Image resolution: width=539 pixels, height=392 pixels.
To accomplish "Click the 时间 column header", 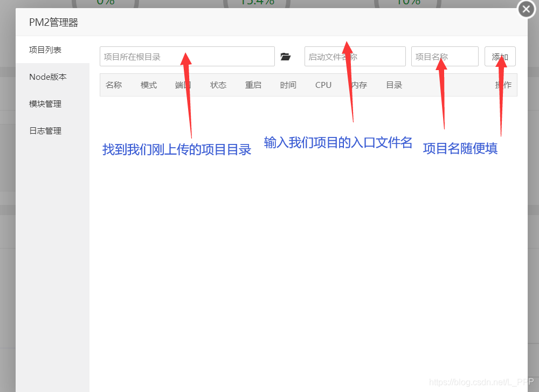I will tap(288, 85).
